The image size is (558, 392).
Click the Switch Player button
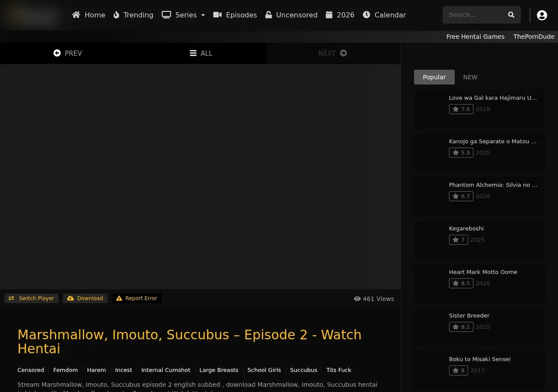pyautogui.click(x=32, y=298)
